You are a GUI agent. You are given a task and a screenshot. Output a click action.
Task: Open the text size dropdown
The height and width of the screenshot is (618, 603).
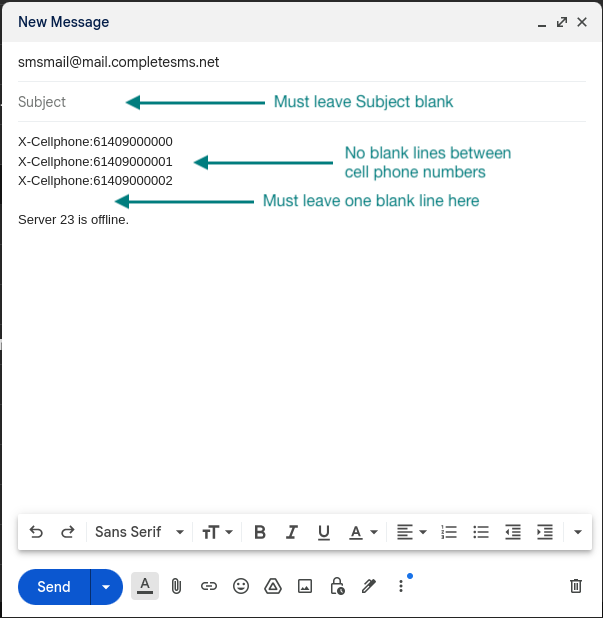pos(217,532)
